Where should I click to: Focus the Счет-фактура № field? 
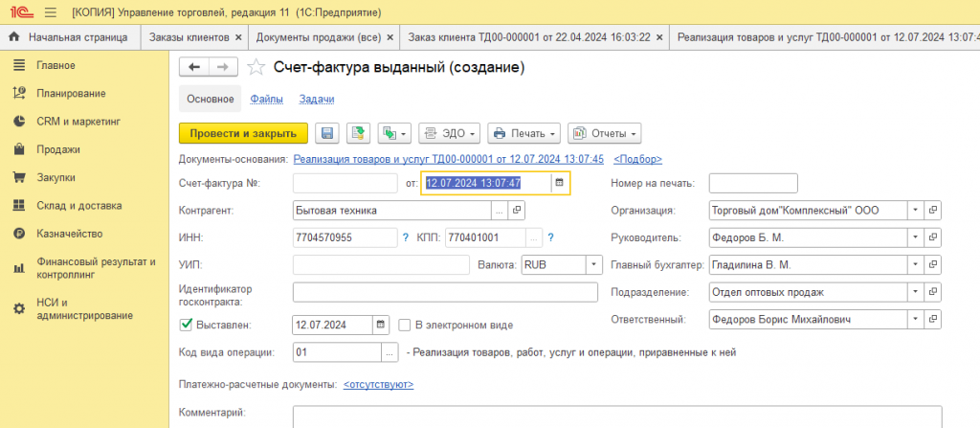point(345,183)
